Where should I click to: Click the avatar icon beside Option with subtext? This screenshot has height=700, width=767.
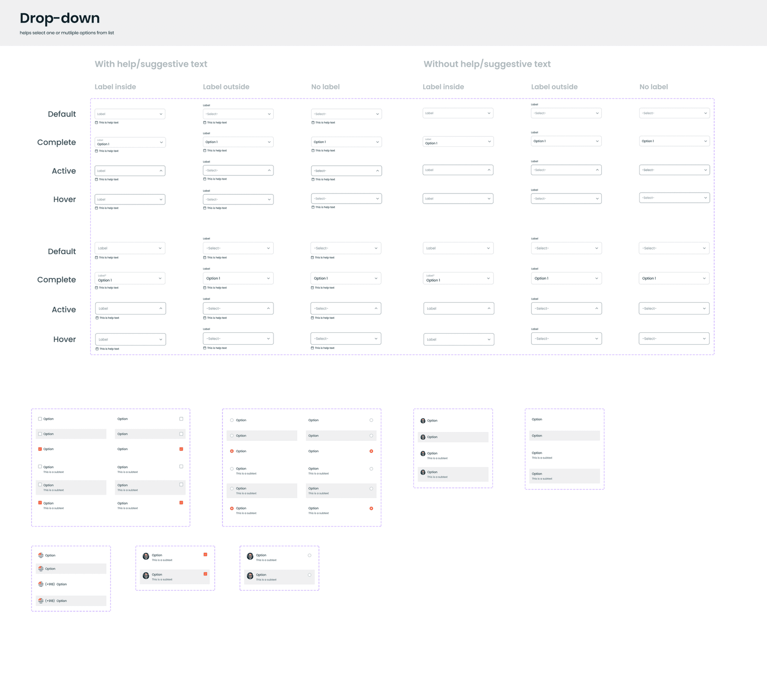click(423, 453)
